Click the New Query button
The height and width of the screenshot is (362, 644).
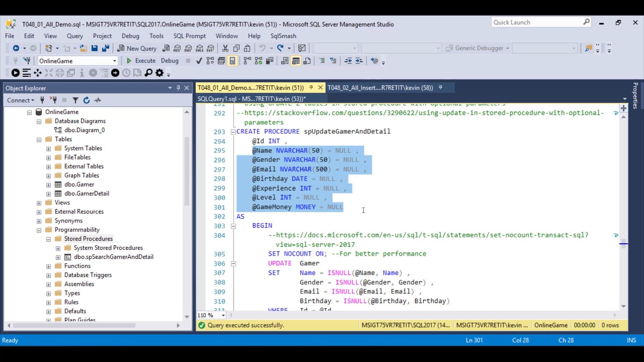click(137, 48)
